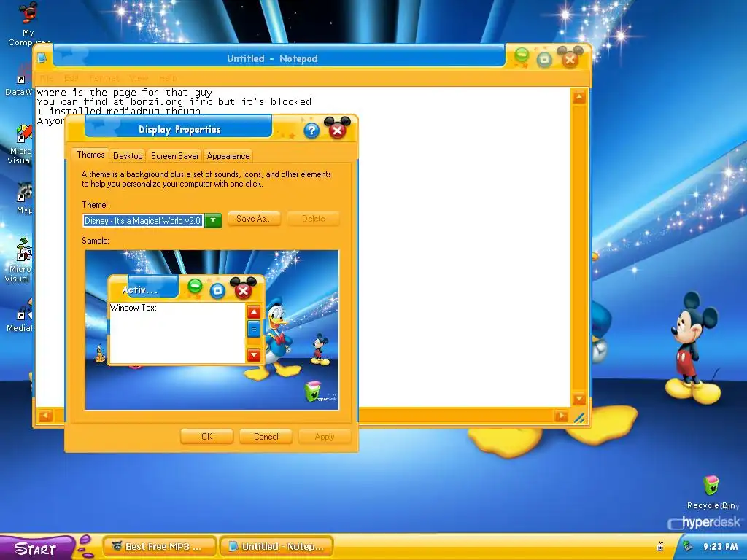Minimize the Notepad window with the green button
The height and width of the screenshot is (560, 747).
click(x=522, y=56)
